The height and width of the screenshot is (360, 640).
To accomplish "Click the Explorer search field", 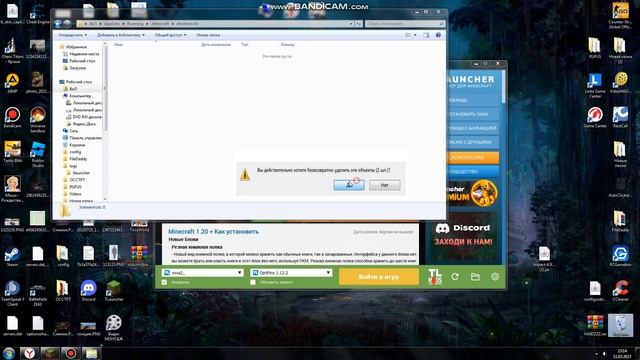I will pos(404,24).
